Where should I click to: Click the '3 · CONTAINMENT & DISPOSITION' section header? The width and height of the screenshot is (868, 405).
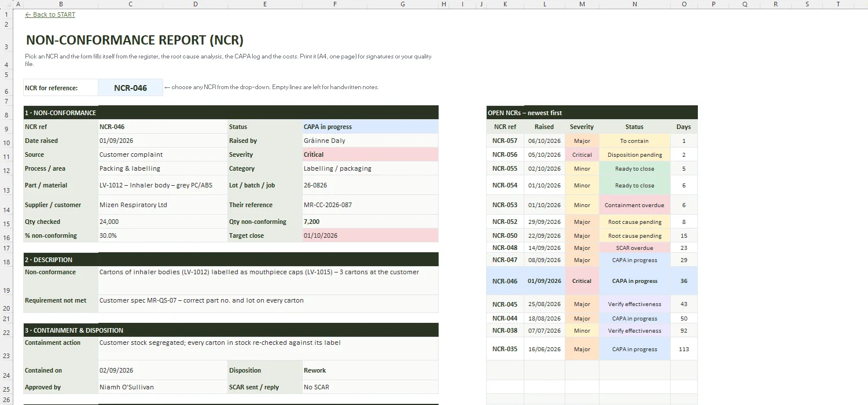pos(231,330)
